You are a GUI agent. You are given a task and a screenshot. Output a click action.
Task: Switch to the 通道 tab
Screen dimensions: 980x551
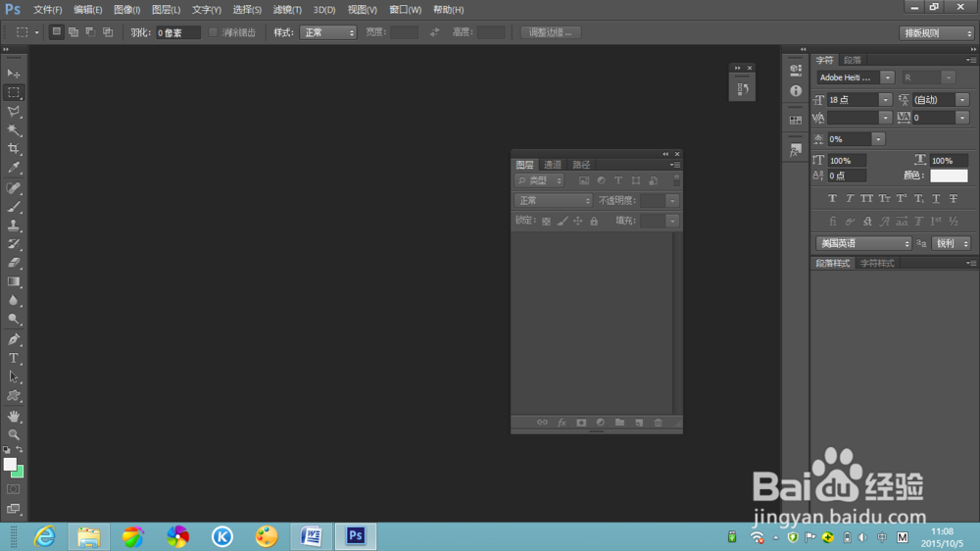point(553,165)
